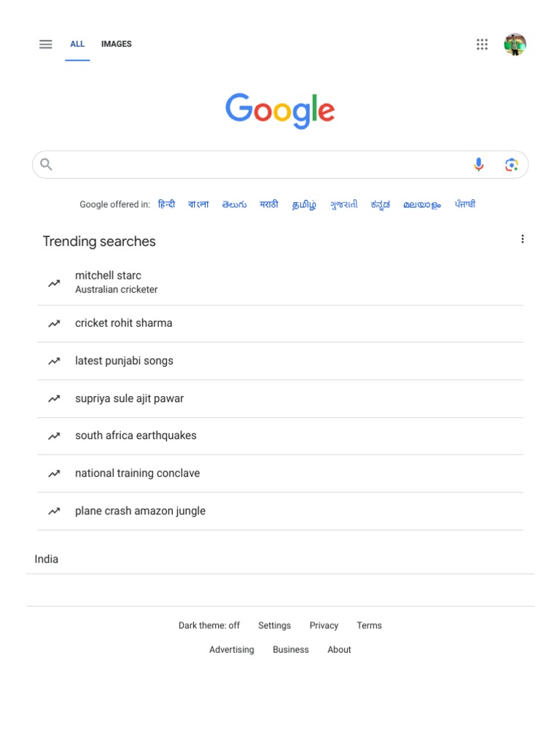Screen dimensions: 560x747
Task: Open the Settings footer link
Action: (274, 626)
